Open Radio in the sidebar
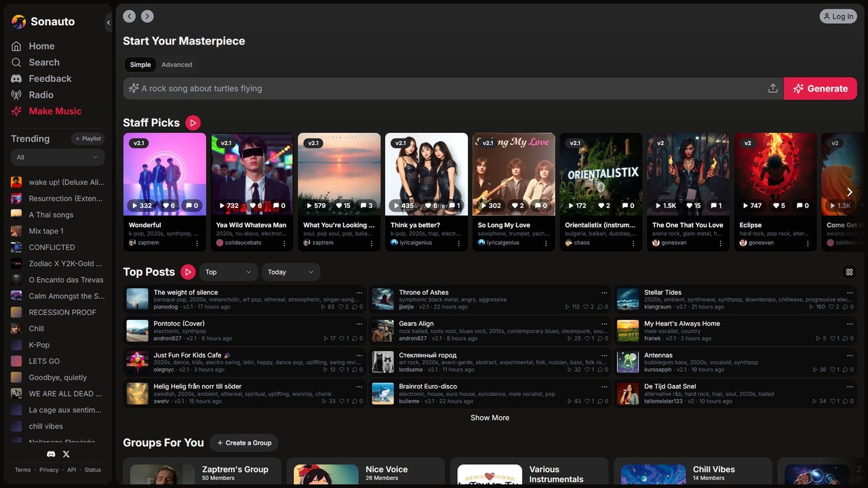Viewport: 868px width, 488px height. pos(41,95)
